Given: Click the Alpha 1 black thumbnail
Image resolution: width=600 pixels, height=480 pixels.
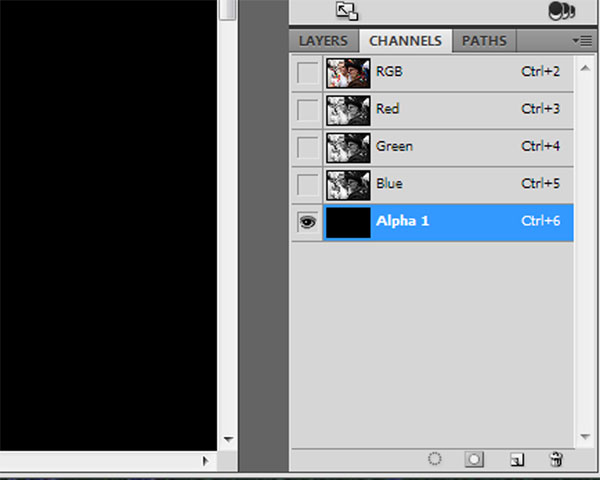Looking at the screenshot, I should (x=348, y=222).
